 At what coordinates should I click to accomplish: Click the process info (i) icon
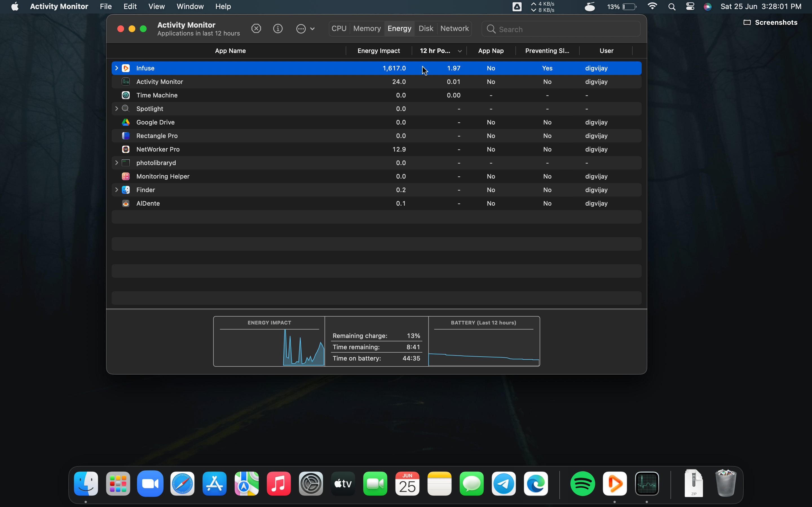click(278, 29)
